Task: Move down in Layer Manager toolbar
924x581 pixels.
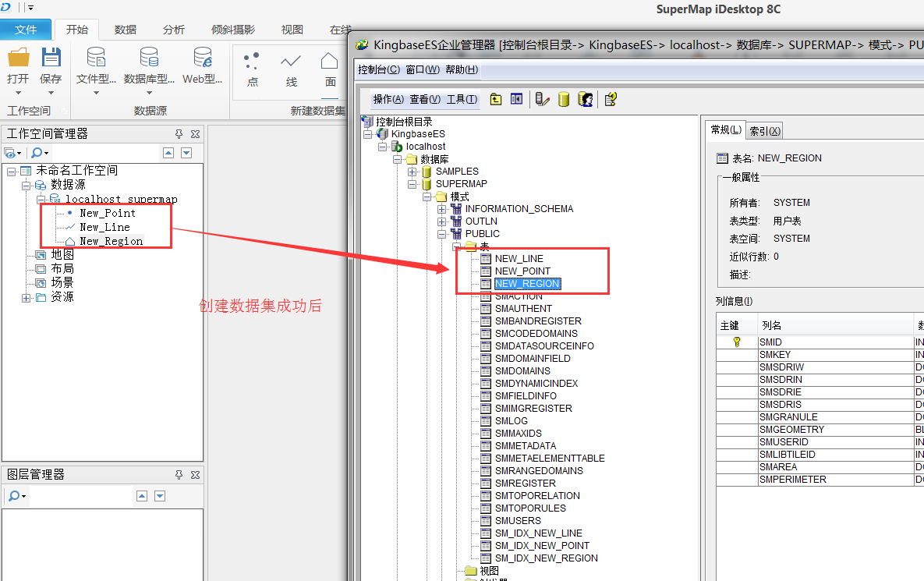Action: (x=160, y=495)
